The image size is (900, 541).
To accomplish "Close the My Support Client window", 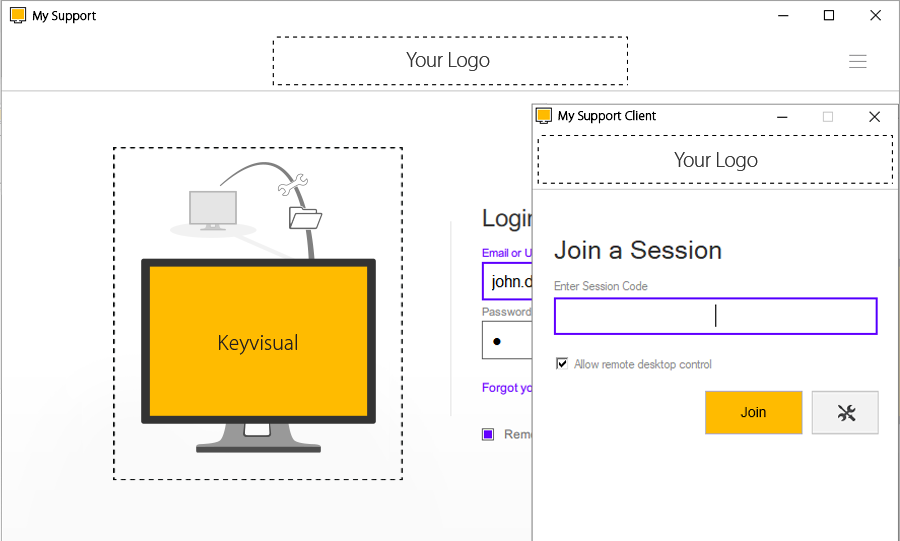I will point(874,116).
